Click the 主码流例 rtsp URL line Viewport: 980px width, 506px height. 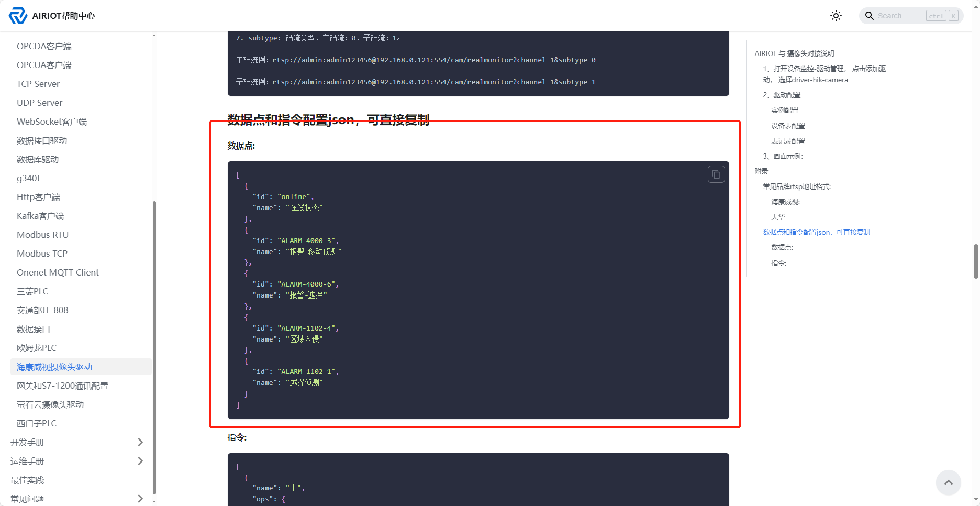point(416,60)
